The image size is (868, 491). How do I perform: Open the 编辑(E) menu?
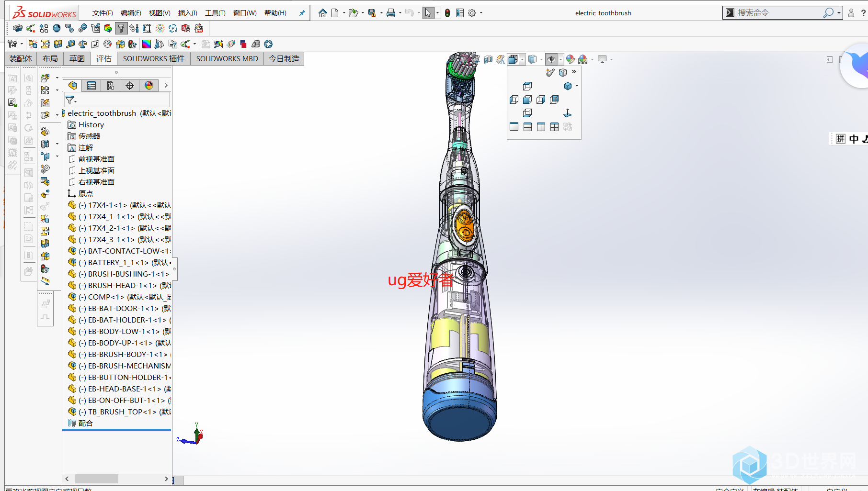point(131,13)
